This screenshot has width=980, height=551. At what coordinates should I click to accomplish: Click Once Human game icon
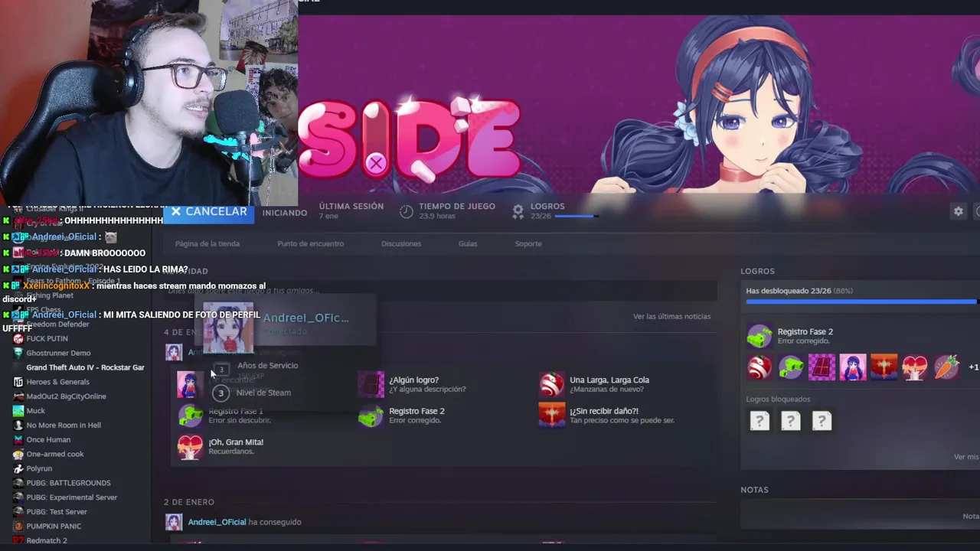click(18, 439)
